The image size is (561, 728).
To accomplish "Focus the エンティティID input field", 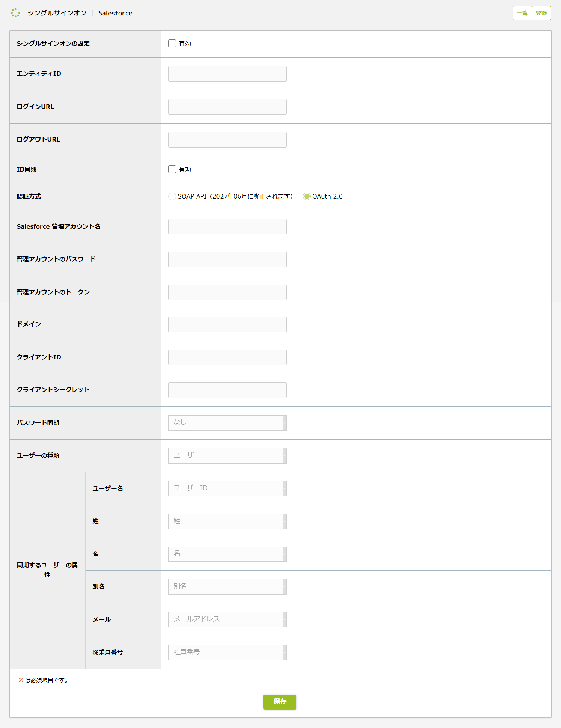I will point(227,74).
